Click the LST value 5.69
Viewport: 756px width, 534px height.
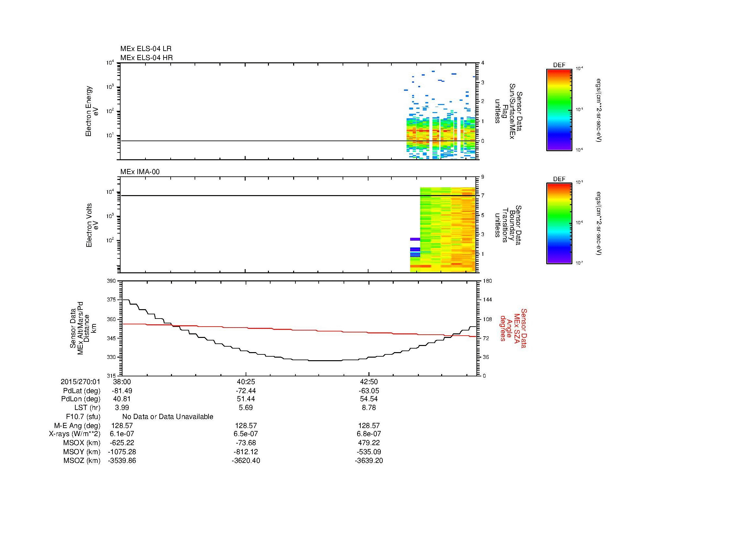pyautogui.click(x=246, y=408)
